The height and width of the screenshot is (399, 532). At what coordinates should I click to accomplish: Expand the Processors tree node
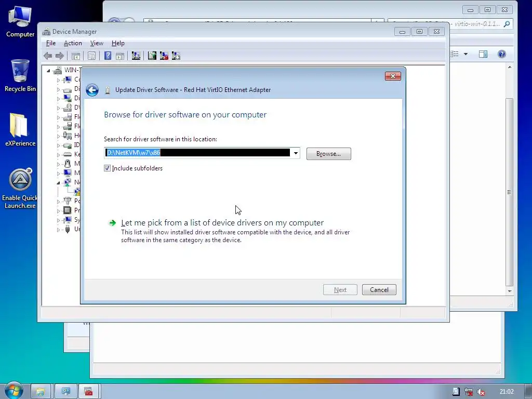pyautogui.click(x=58, y=211)
